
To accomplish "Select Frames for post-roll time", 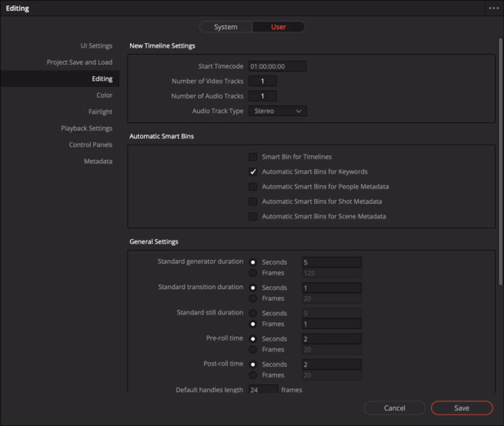I will pos(253,375).
